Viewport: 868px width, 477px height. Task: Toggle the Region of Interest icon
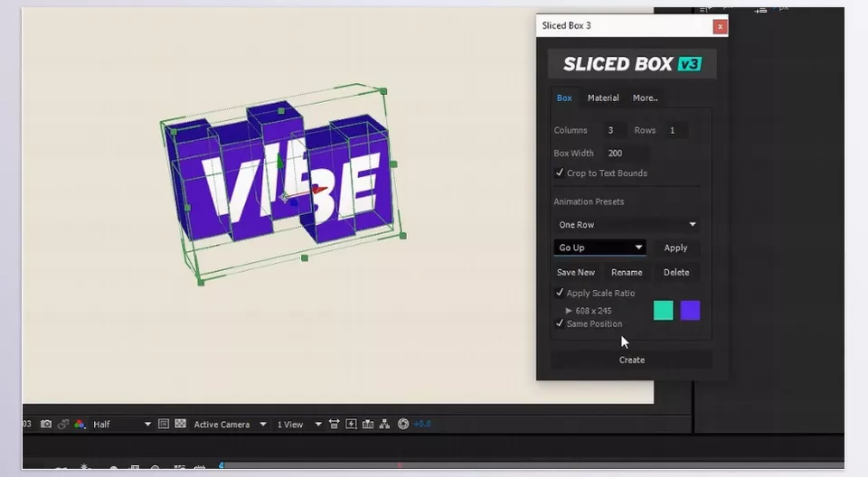tap(164, 424)
